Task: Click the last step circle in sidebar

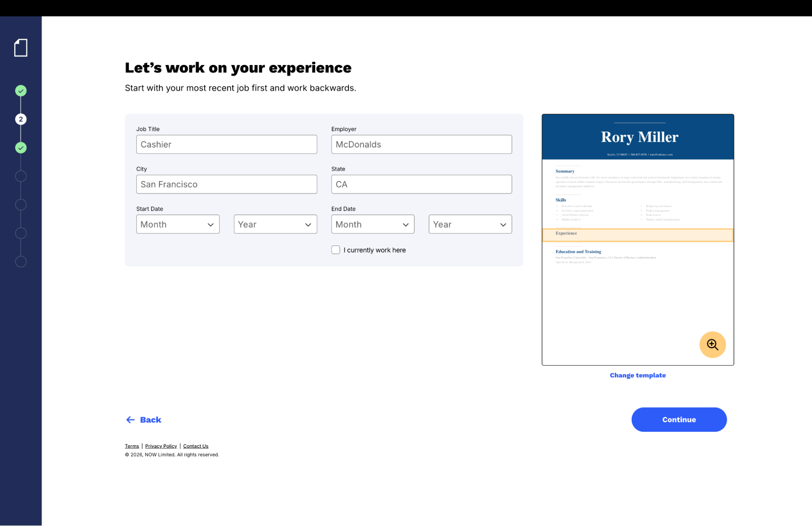Action: pos(21,262)
